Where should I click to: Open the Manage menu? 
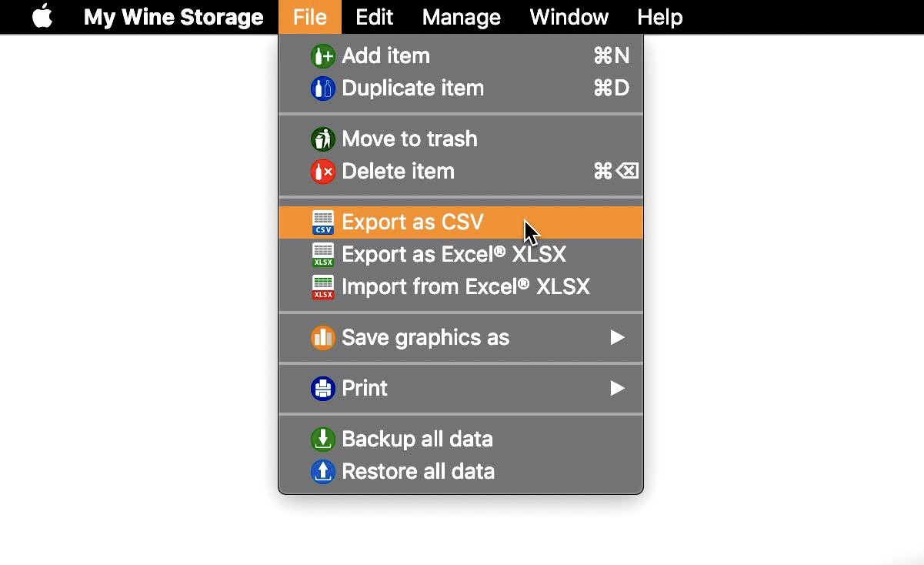point(462,17)
